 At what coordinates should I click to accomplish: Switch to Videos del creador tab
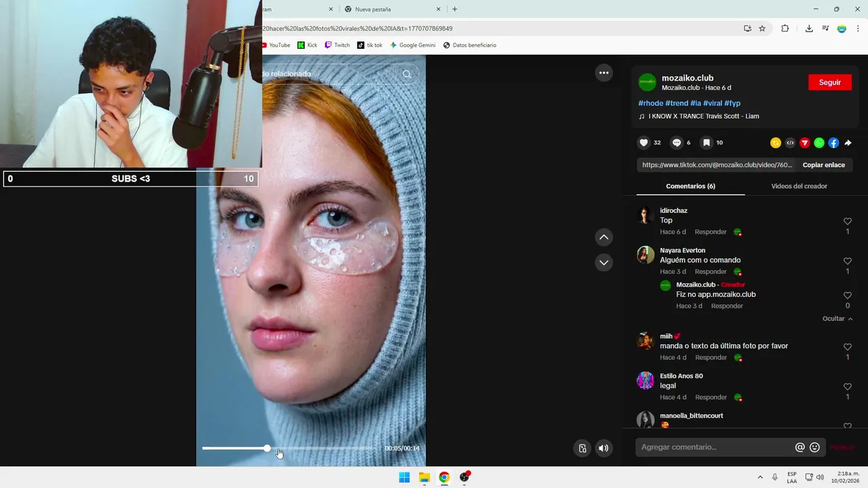pos(799,186)
